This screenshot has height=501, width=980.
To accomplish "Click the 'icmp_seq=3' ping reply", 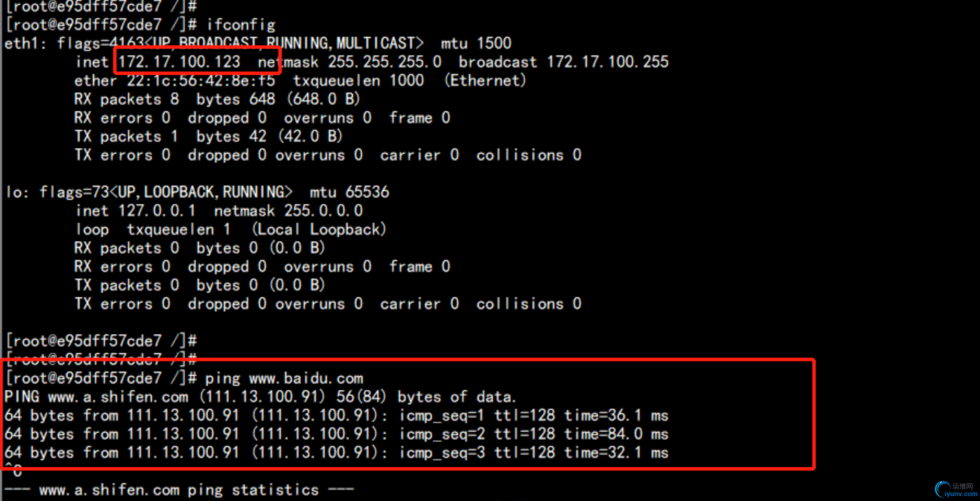I will click(442, 452).
